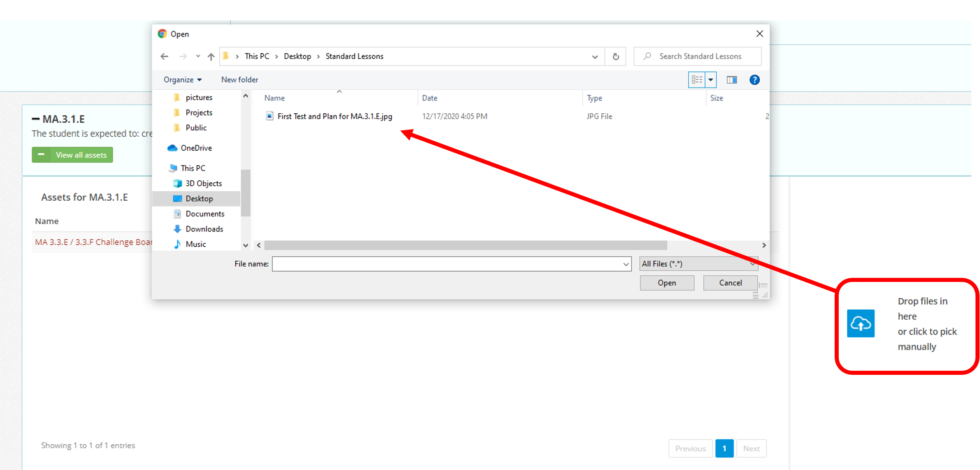The width and height of the screenshot is (980, 470).
Task: Collapse assets with View all assets button
Action: click(x=72, y=155)
